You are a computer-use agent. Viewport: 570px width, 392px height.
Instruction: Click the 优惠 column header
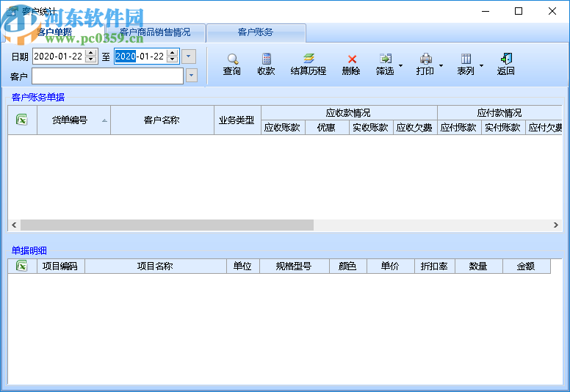327,128
